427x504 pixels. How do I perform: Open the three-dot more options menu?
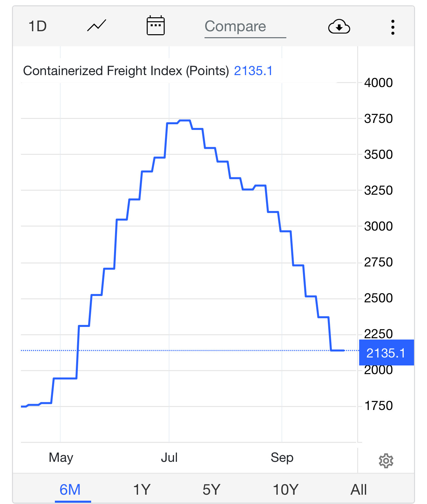pos(393,27)
